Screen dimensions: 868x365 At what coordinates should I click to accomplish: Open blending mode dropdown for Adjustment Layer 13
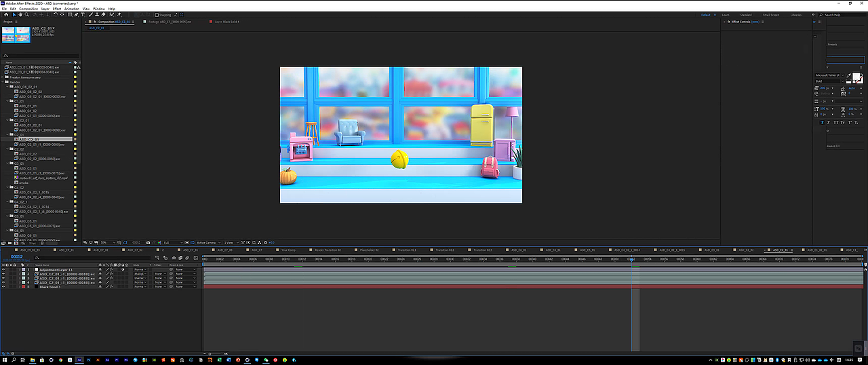click(x=140, y=269)
